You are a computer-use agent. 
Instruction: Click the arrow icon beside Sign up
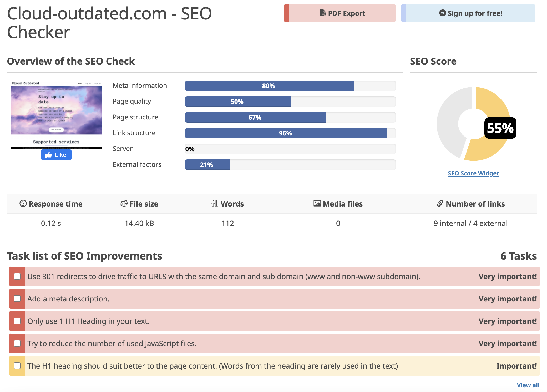point(443,13)
